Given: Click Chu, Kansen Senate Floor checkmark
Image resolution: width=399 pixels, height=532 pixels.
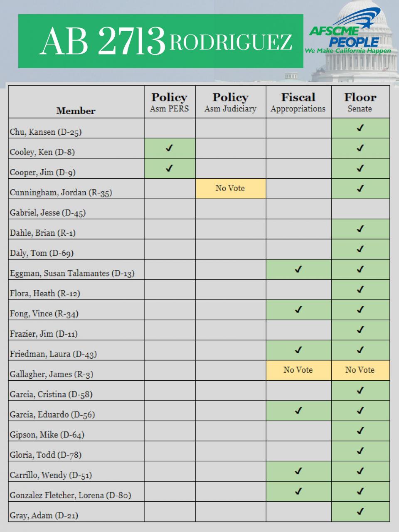Looking at the screenshot, I should point(360,128).
